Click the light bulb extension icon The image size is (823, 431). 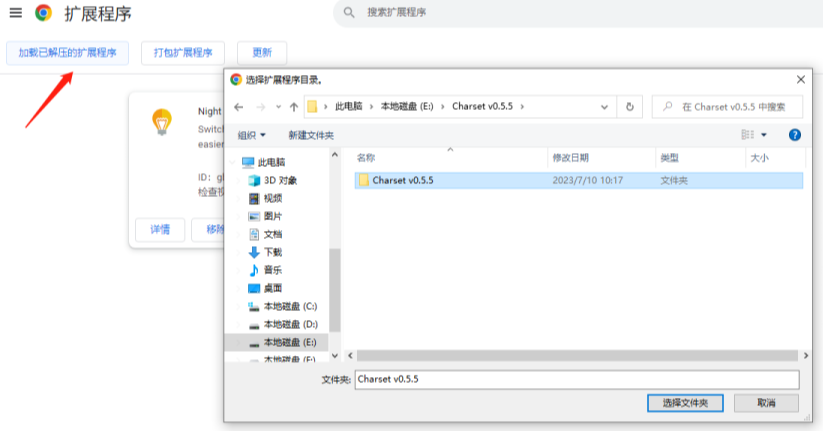coord(162,122)
